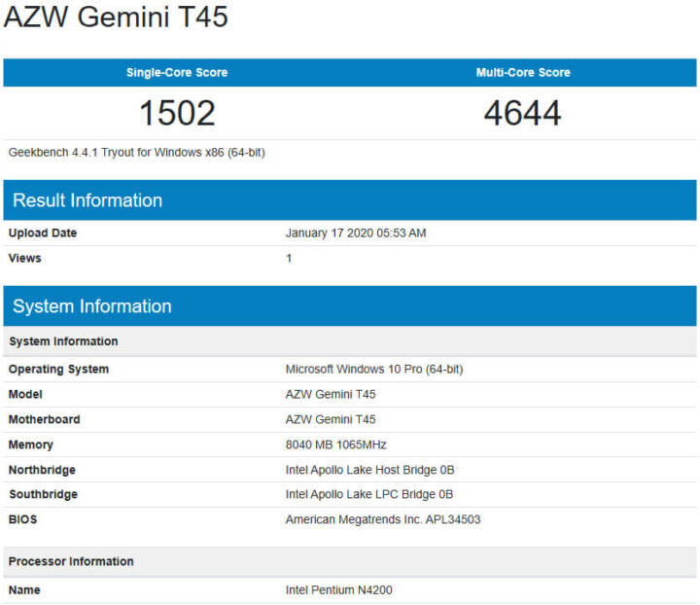Select the Single-Core Score header

tap(177, 73)
